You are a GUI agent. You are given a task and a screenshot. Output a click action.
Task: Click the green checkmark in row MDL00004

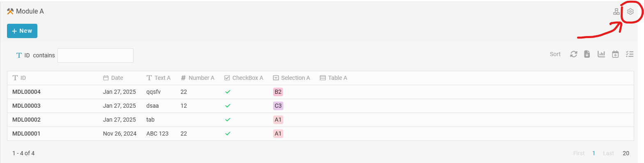tap(228, 92)
